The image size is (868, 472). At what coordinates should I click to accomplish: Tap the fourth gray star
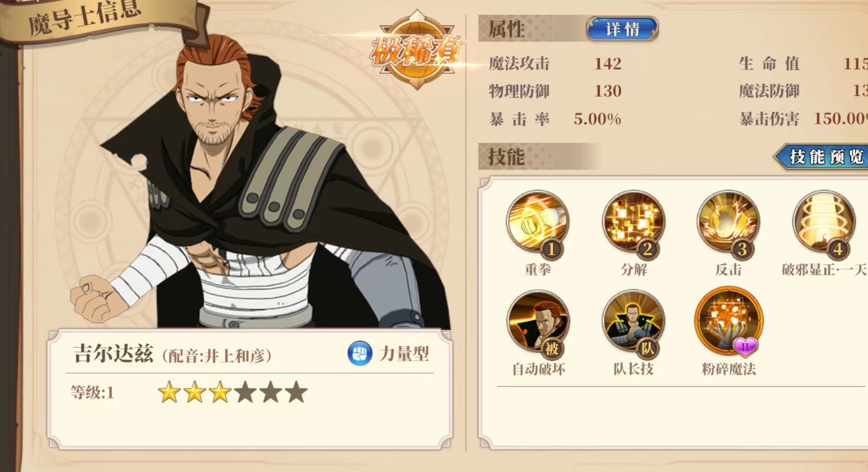pos(245,393)
